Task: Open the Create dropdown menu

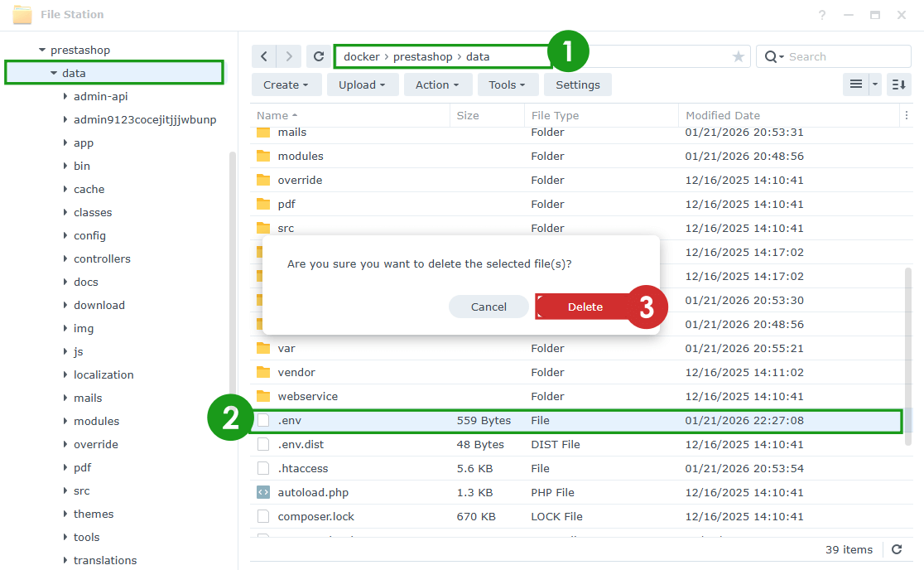Action: pyautogui.click(x=286, y=84)
